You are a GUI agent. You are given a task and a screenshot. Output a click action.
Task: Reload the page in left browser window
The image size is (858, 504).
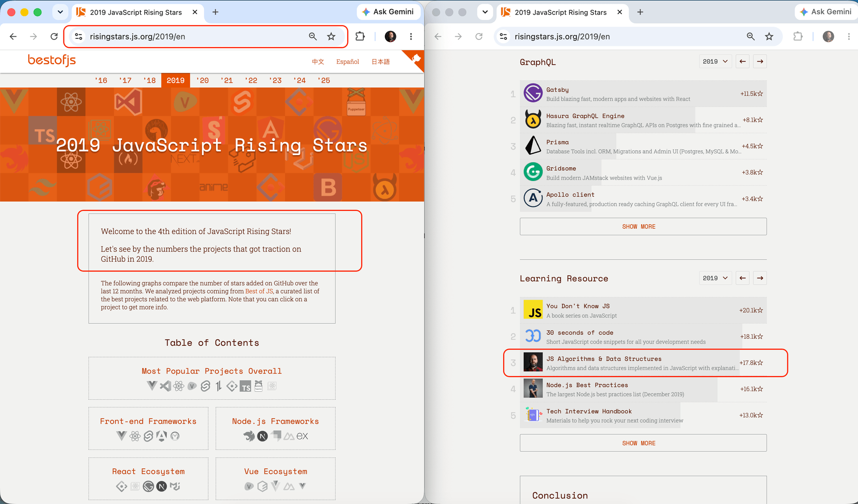tap(54, 37)
